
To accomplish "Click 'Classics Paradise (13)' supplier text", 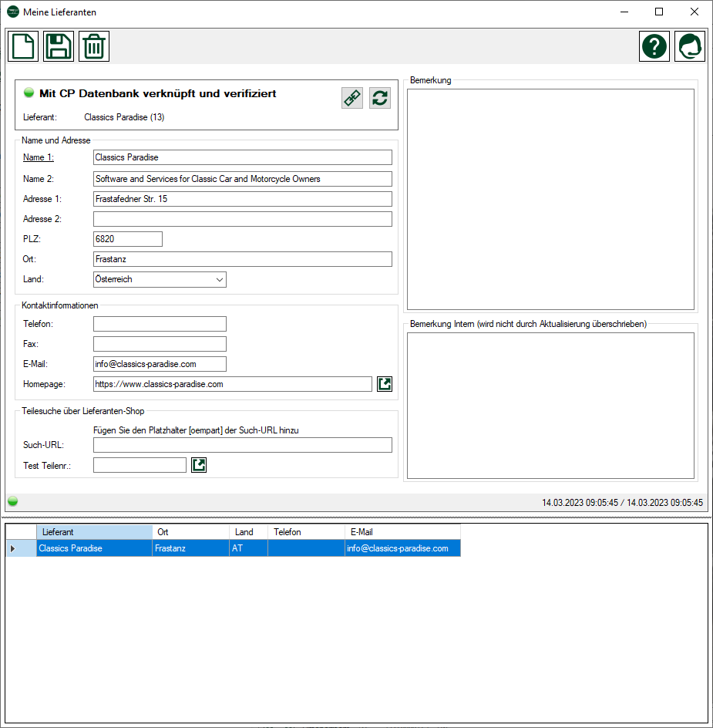I will coord(124,117).
